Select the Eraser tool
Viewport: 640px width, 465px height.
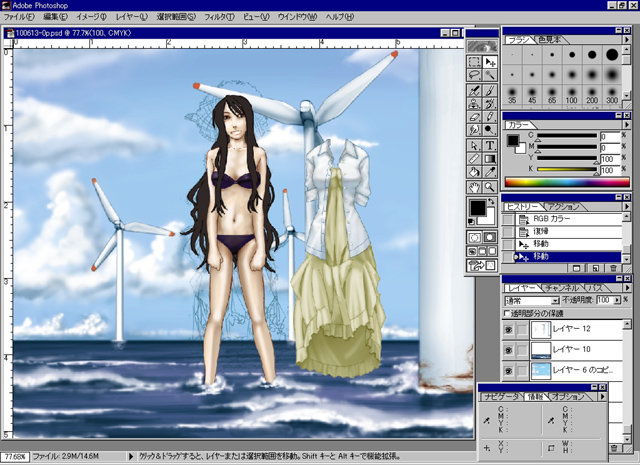pos(474,117)
